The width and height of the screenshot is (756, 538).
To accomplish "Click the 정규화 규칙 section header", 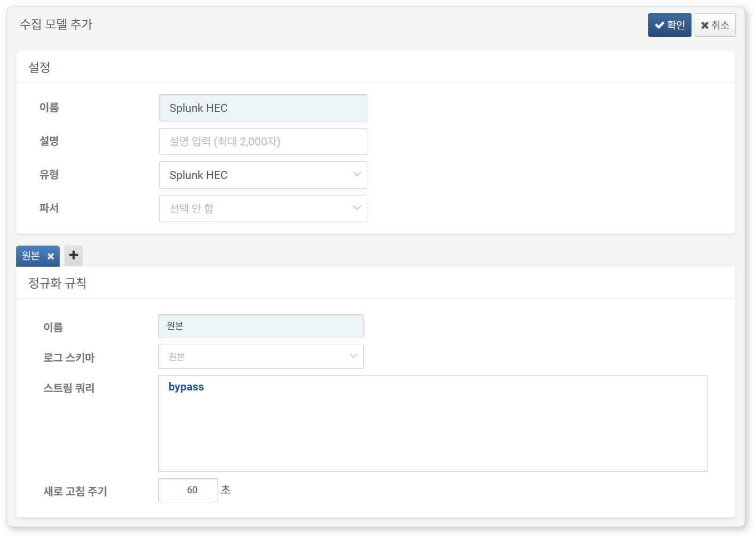I will (57, 283).
